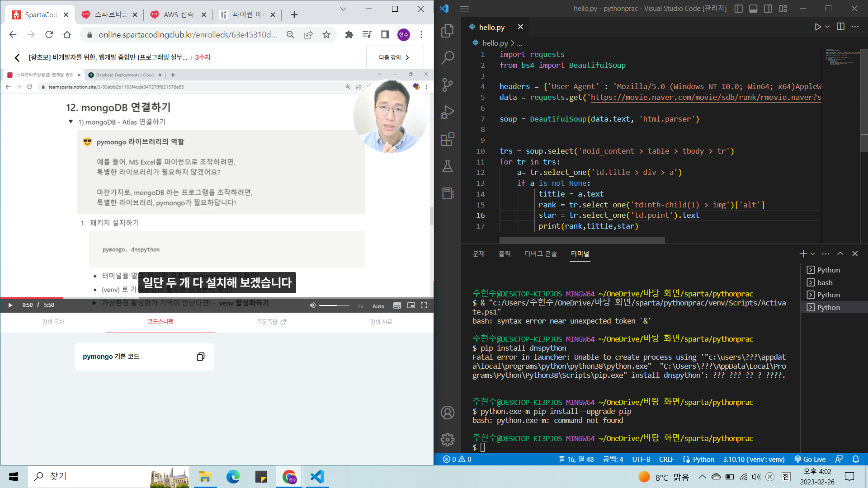Go back to course list arrow
The height and width of the screenshot is (488, 868).
click(17, 57)
